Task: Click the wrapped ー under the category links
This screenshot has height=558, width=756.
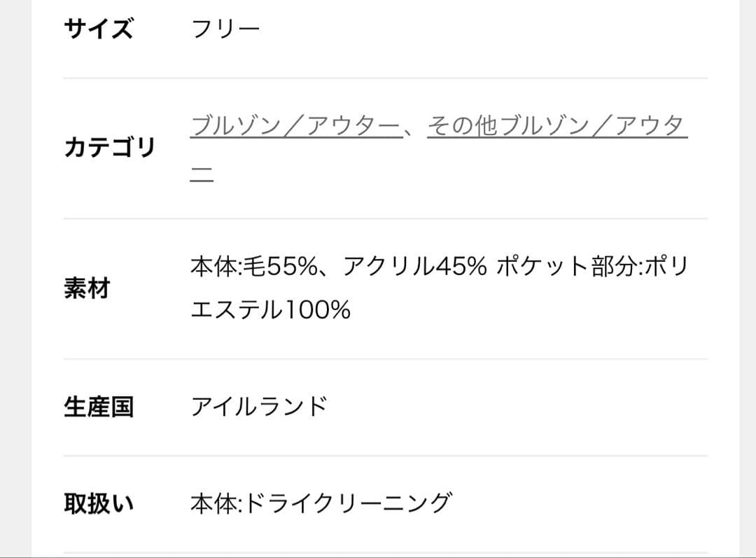Action: click(x=202, y=169)
